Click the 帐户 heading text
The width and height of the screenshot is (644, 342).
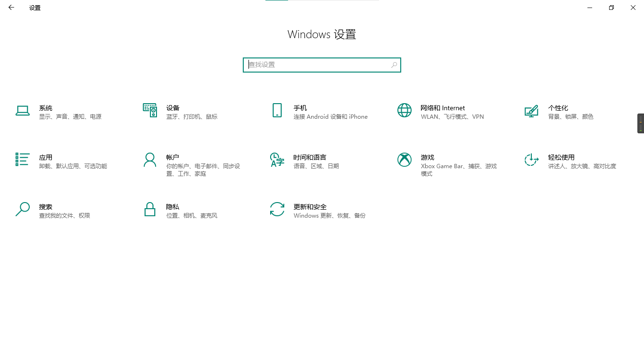pos(173,157)
